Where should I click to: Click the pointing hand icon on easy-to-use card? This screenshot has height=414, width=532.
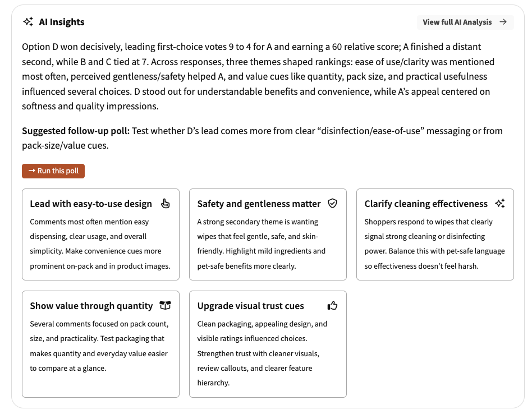click(x=165, y=204)
